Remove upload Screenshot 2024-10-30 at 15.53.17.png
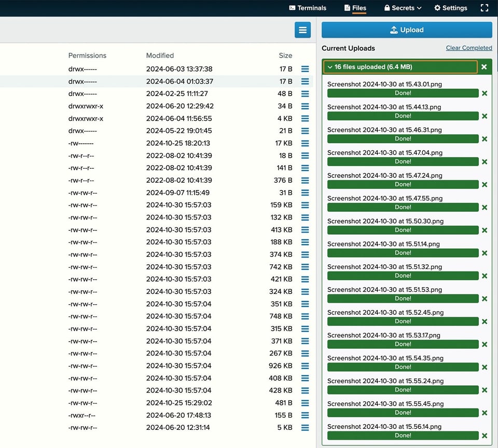Screen dimensions: 498x448 (485, 344)
